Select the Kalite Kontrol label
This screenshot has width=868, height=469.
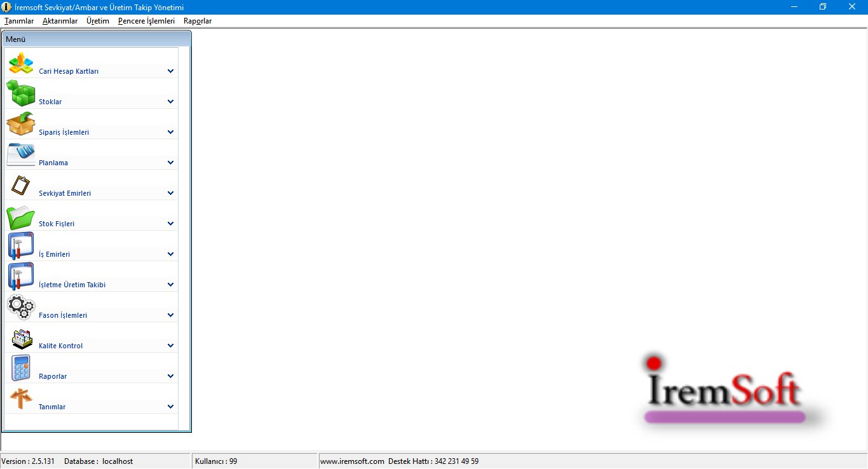[61, 346]
